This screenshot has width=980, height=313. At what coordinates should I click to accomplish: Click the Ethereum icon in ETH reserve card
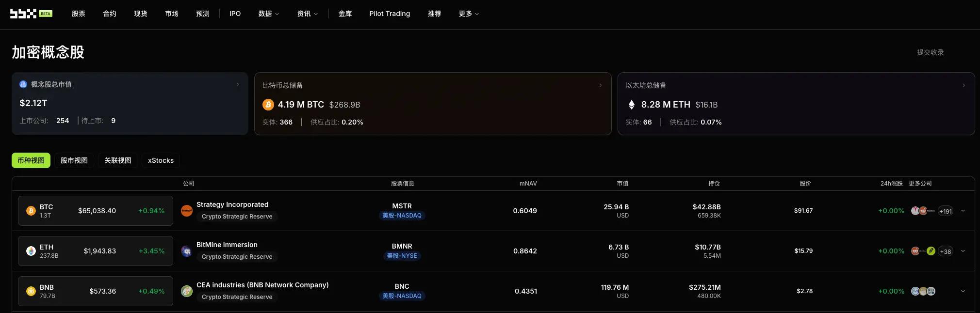pyautogui.click(x=631, y=105)
